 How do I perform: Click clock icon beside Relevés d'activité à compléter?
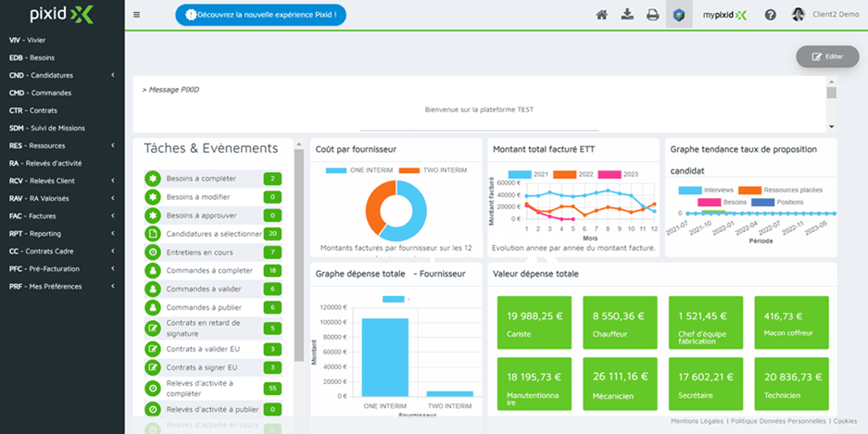point(152,388)
